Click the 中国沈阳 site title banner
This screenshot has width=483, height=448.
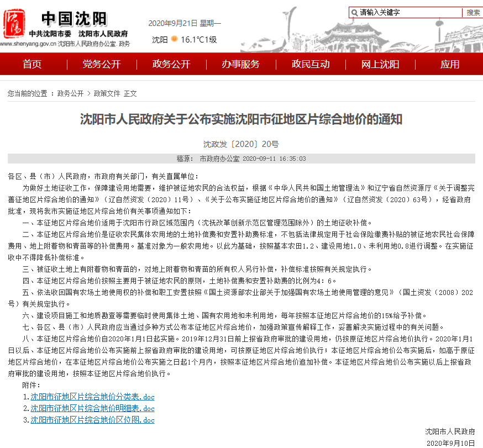pos(75,18)
